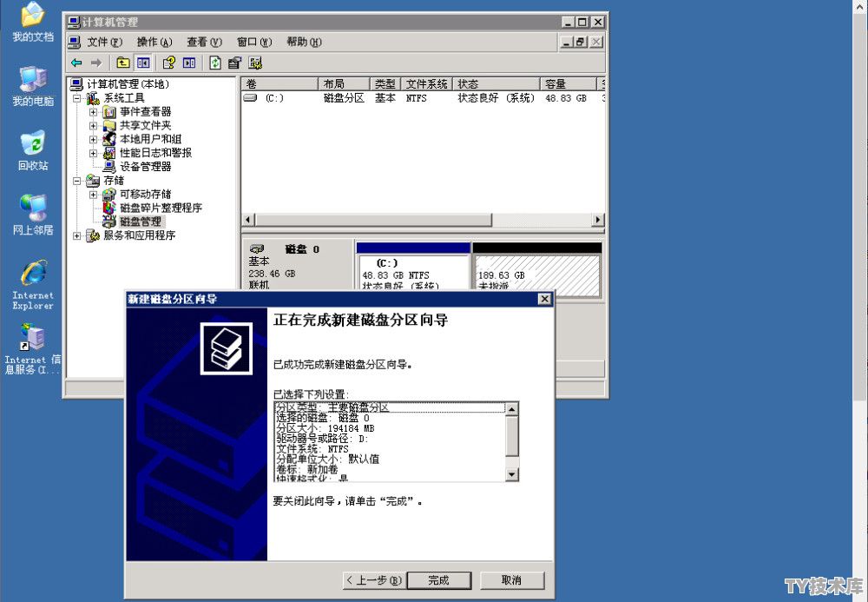The width and height of the screenshot is (868, 602).
Task: Select the (C:) 48.83 GB NTFS partition block
Action: coord(413,271)
